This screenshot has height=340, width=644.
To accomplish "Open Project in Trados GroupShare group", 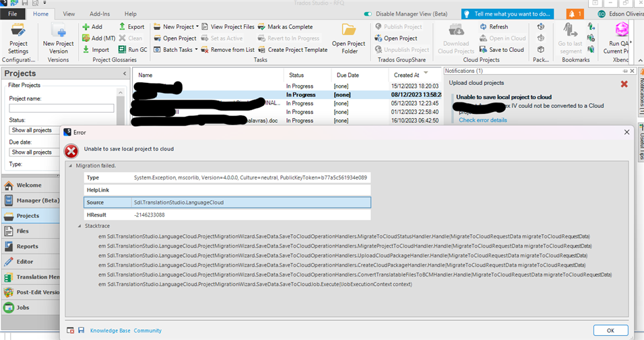I will 396,38.
